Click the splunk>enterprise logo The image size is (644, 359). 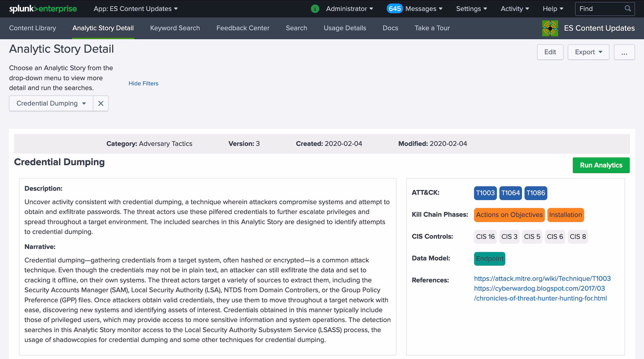[43, 9]
